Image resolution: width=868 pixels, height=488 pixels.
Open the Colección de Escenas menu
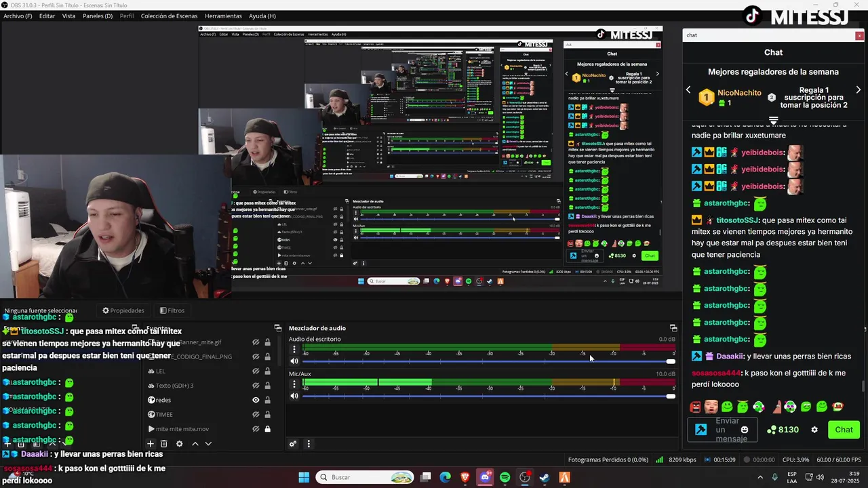(x=169, y=16)
